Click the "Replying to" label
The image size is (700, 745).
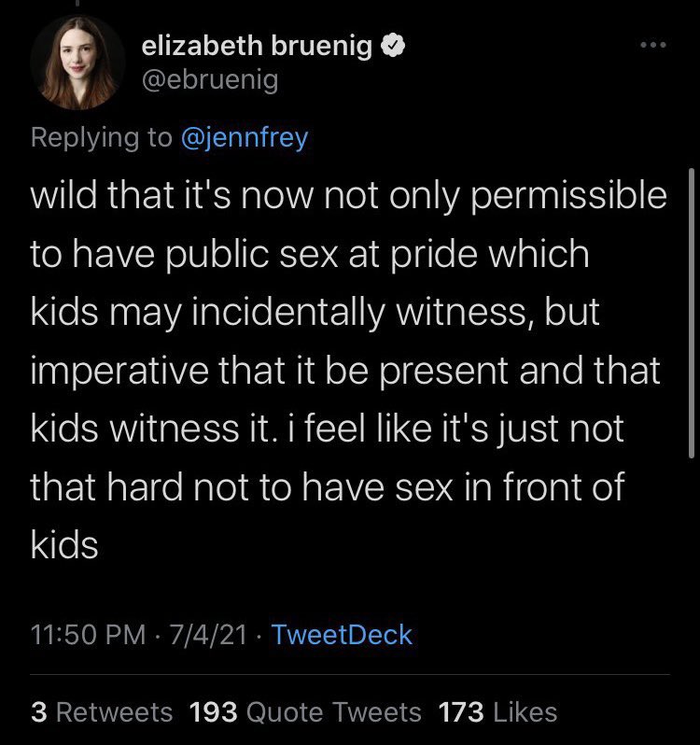pos(102,137)
